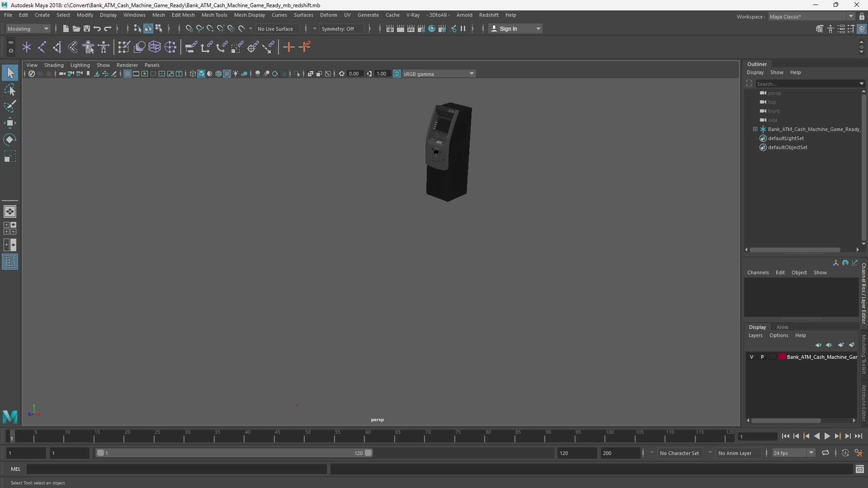Choose the Paint Selection tool

[x=10, y=106]
